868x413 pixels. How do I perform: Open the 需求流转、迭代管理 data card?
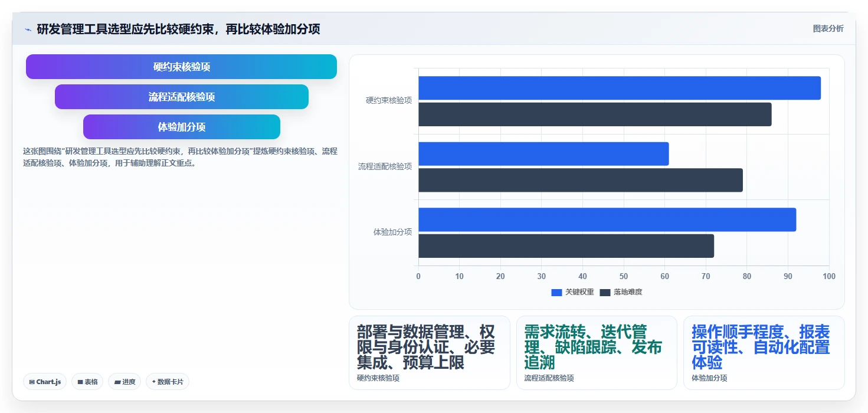597,353
